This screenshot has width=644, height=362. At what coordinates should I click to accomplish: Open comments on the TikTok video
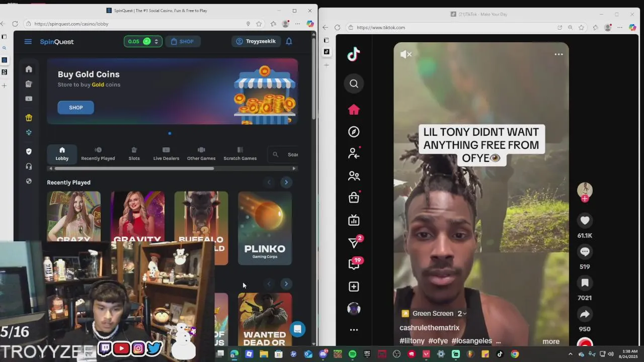tap(585, 251)
